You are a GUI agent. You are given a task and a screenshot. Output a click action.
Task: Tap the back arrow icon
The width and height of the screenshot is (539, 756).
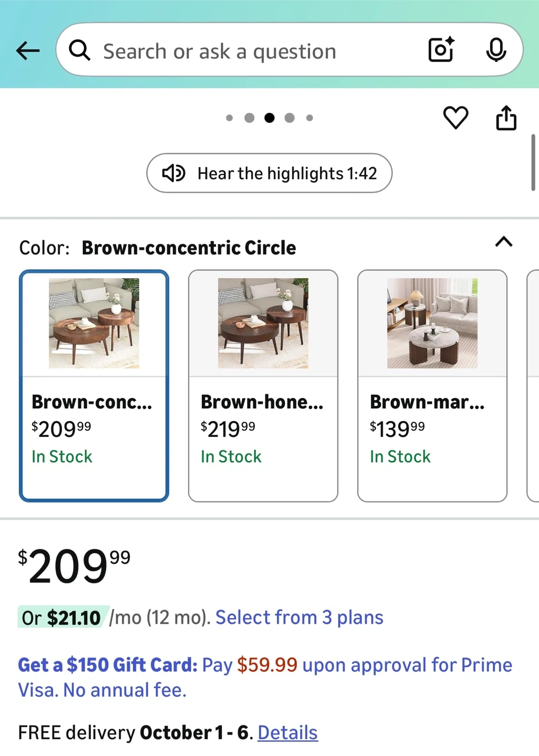point(28,51)
